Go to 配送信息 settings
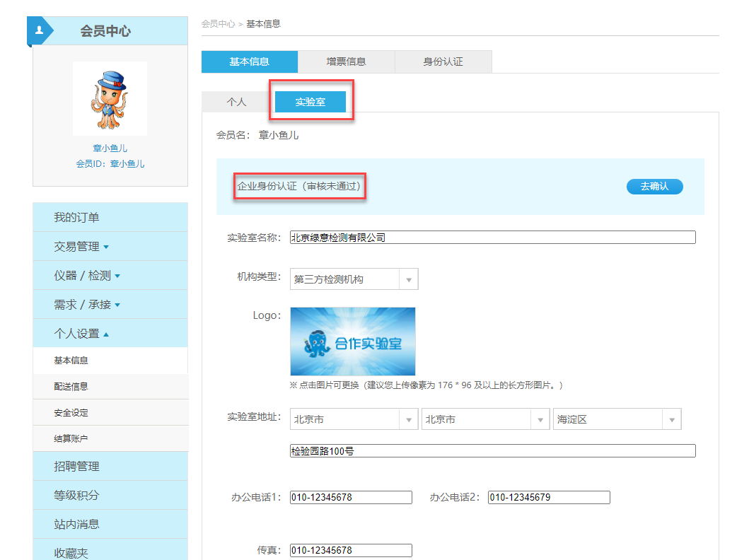 coord(71,387)
